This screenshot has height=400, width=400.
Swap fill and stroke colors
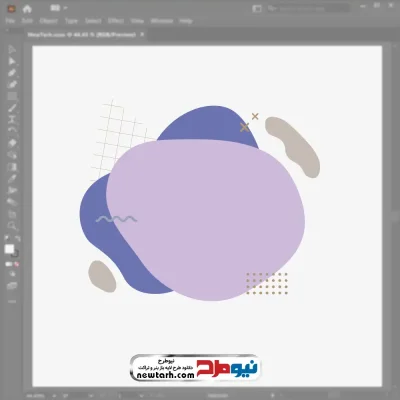coord(17,238)
